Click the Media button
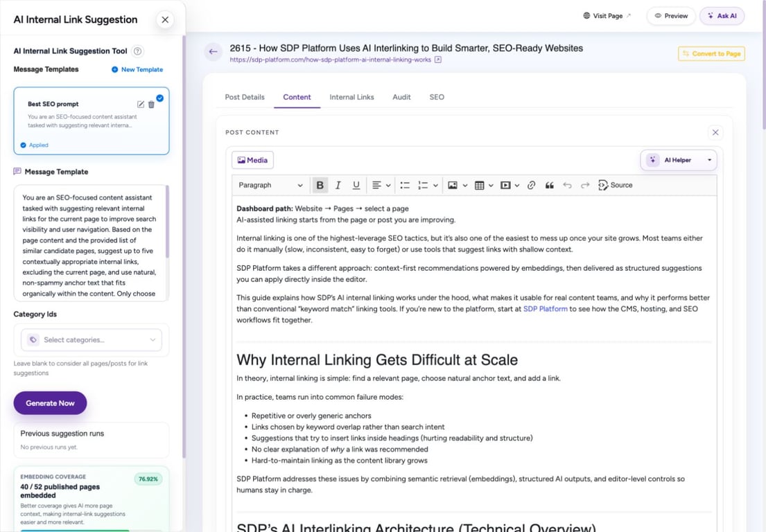This screenshot has height=532, width=766. (x=252, y=160)
